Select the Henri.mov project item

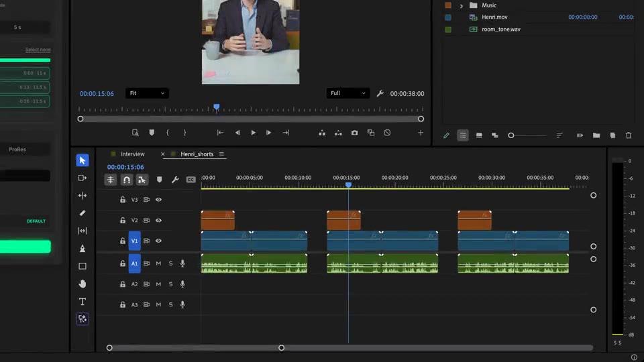coord(494,17)
